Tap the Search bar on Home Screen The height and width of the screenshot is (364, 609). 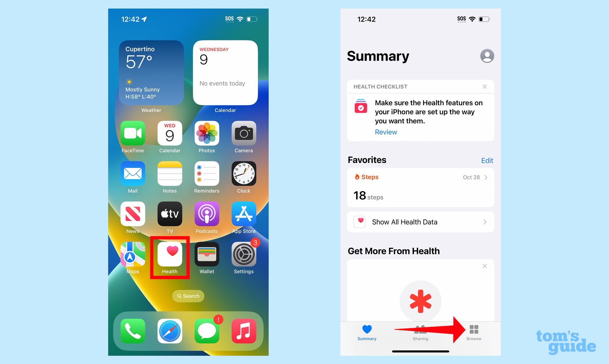(188, 296)
